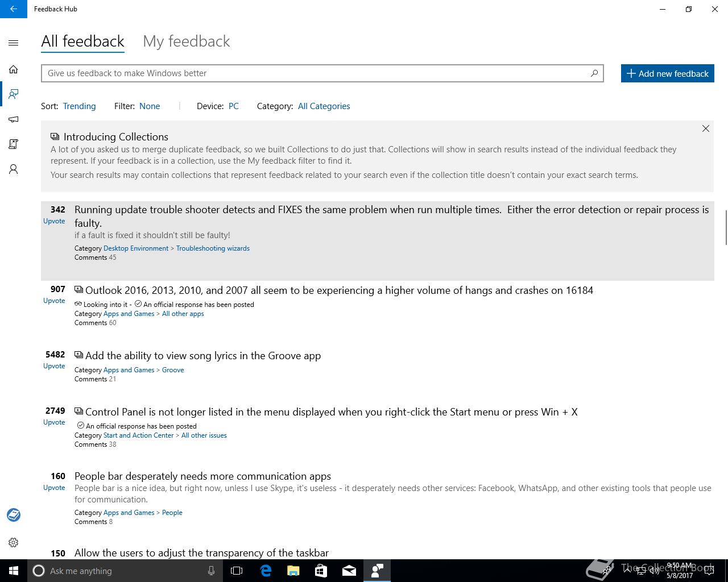728x582 pixels.
Task: Change Category from All Categories
Action: pos(324,106)
